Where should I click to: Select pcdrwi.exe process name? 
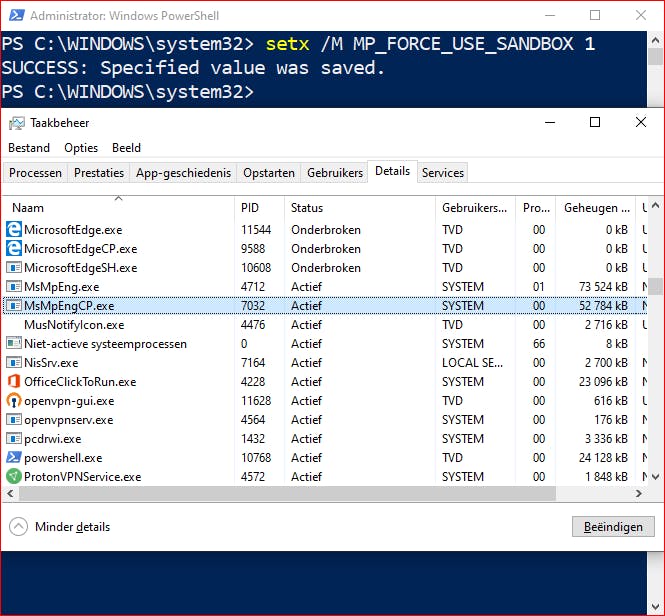tap(53, 439)
